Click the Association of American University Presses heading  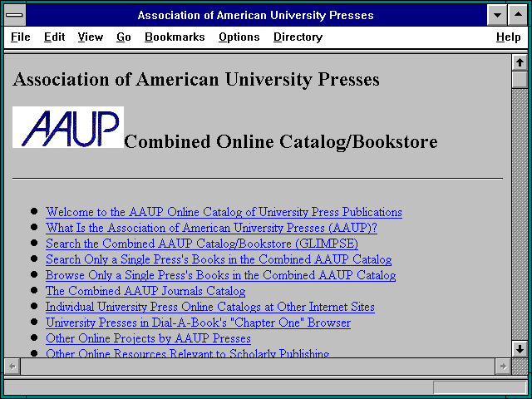[196, 80]
